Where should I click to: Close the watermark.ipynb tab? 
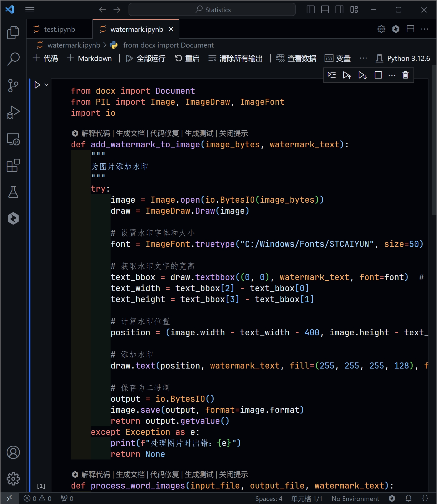[x=171, y=29]
